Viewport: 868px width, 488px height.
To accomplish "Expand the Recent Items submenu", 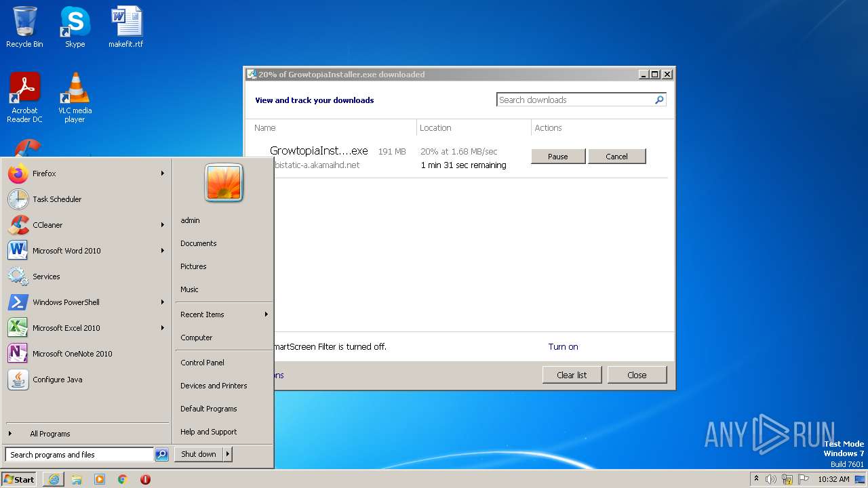I will click(224, 314).
